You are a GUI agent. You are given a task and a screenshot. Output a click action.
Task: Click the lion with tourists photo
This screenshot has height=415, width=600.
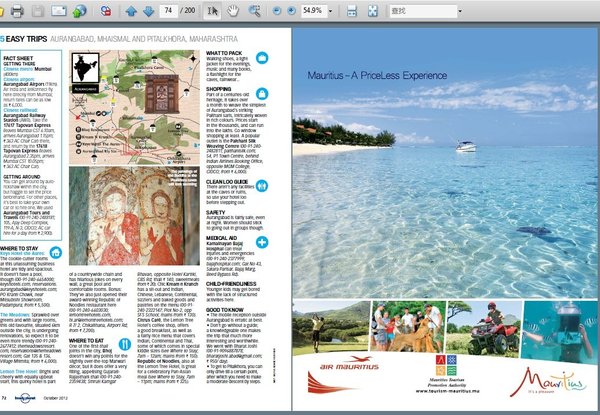click(408, 326)
